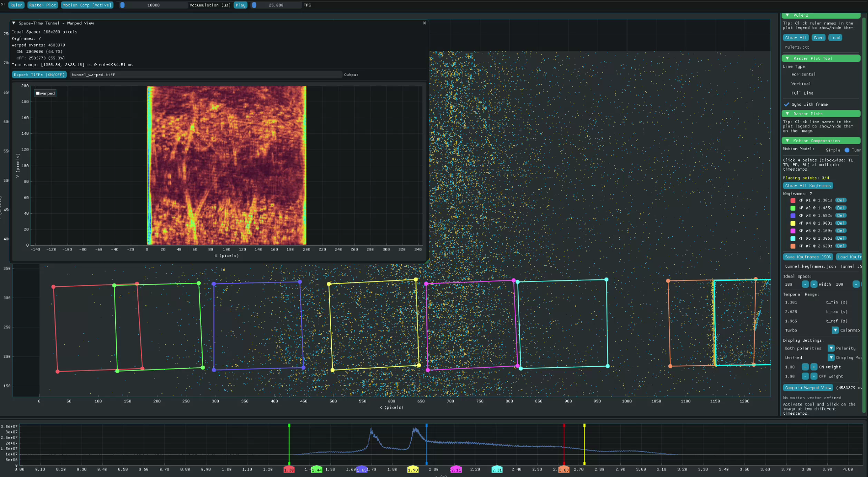Collapse the Motion Compensation section
Image resolution: width=868 pixels, height=477 pixels.
pyautogui.click(x=821, y=141)
